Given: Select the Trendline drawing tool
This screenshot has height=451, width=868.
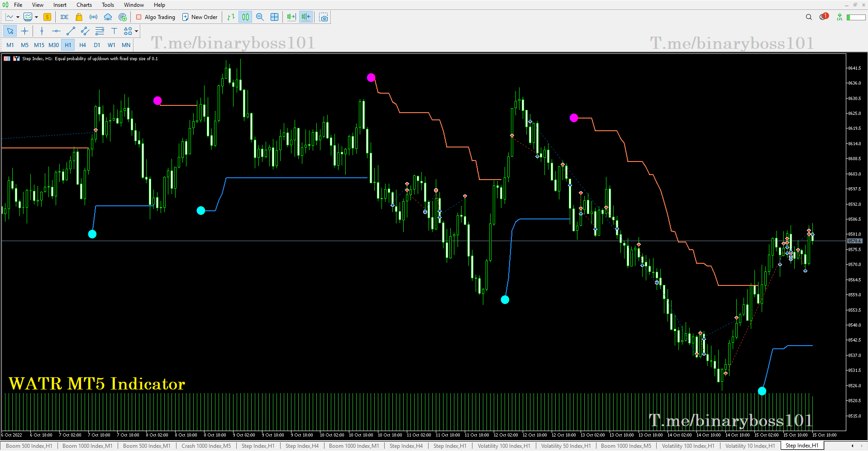Looking at the screenshot, I should pyautogui.click(x=71, y=31).
